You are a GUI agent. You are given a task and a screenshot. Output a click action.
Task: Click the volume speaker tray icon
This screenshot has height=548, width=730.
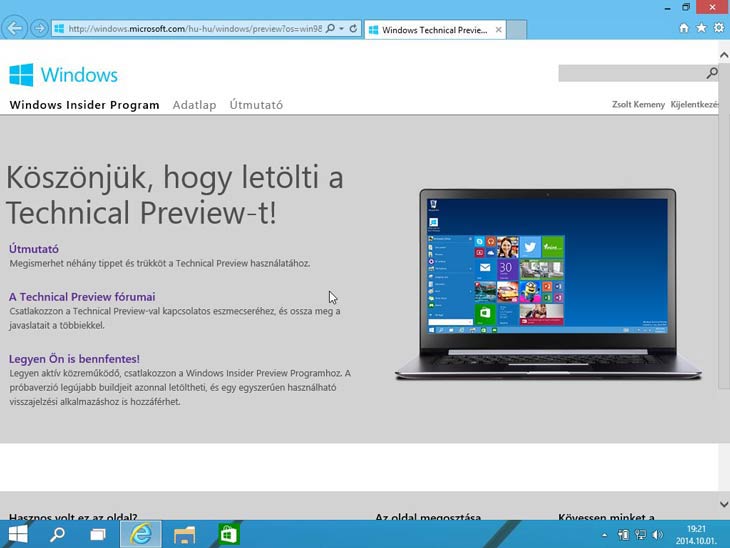tap(657, 535)
